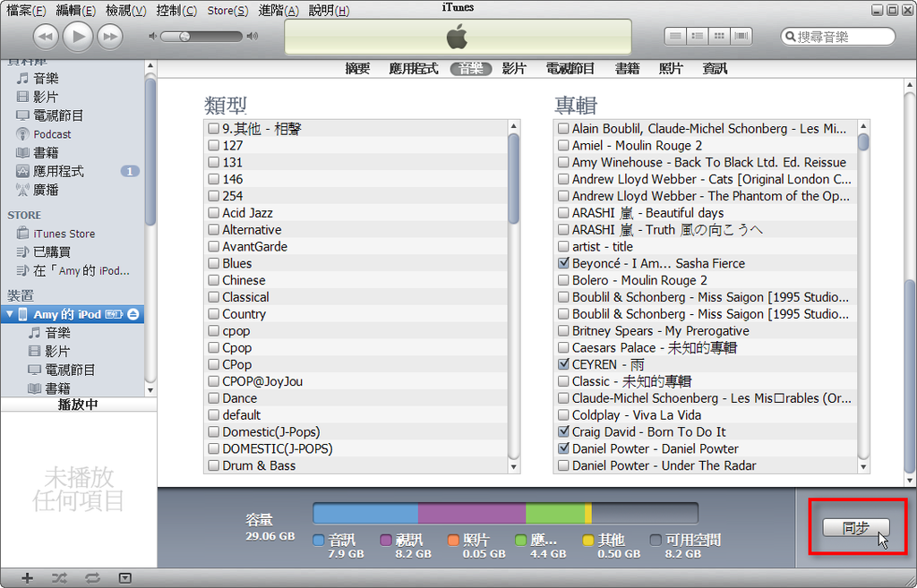The image size is (917, 588).
Task: Switch to the 影片 tab
Action: tap(514, 69)
